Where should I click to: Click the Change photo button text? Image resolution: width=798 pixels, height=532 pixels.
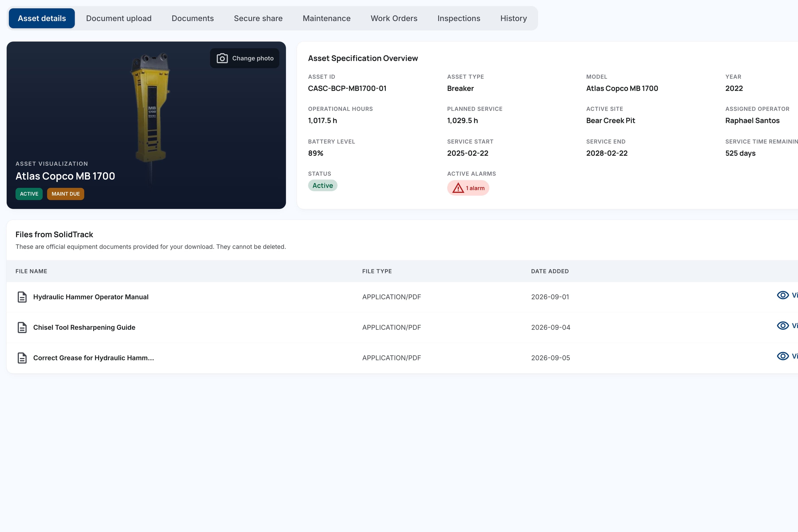(253, 58)
